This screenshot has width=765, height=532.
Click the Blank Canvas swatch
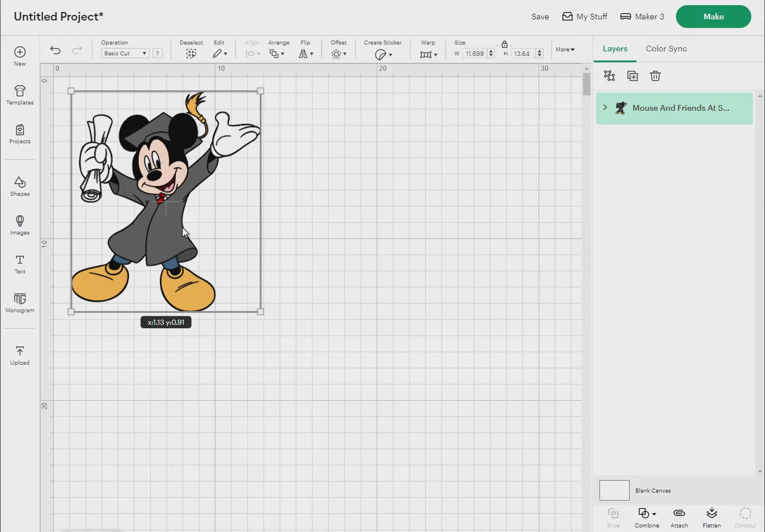[x=614, y=490]
